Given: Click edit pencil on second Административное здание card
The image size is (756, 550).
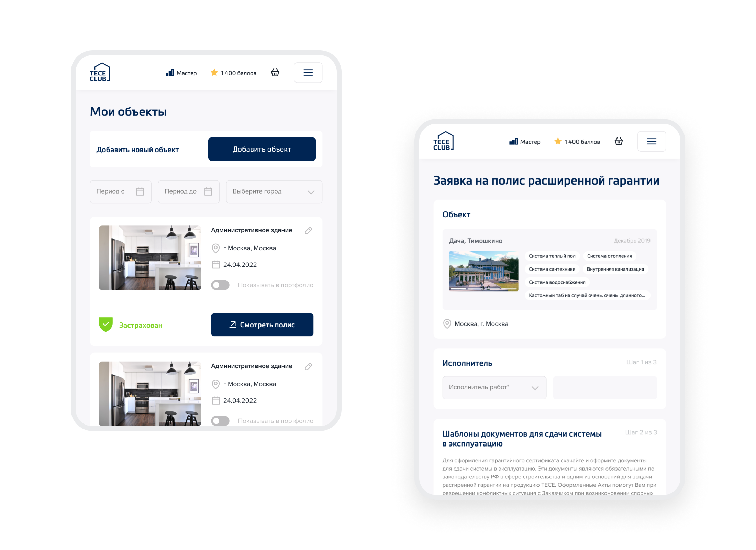Looking at the screenshot, I should click(308, 366).
